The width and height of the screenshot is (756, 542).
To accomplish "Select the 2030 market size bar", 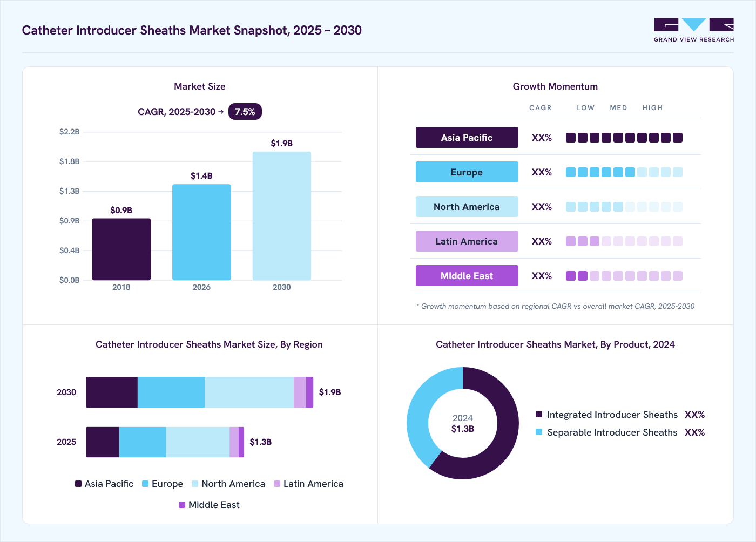I will click(x=282, y=216).
